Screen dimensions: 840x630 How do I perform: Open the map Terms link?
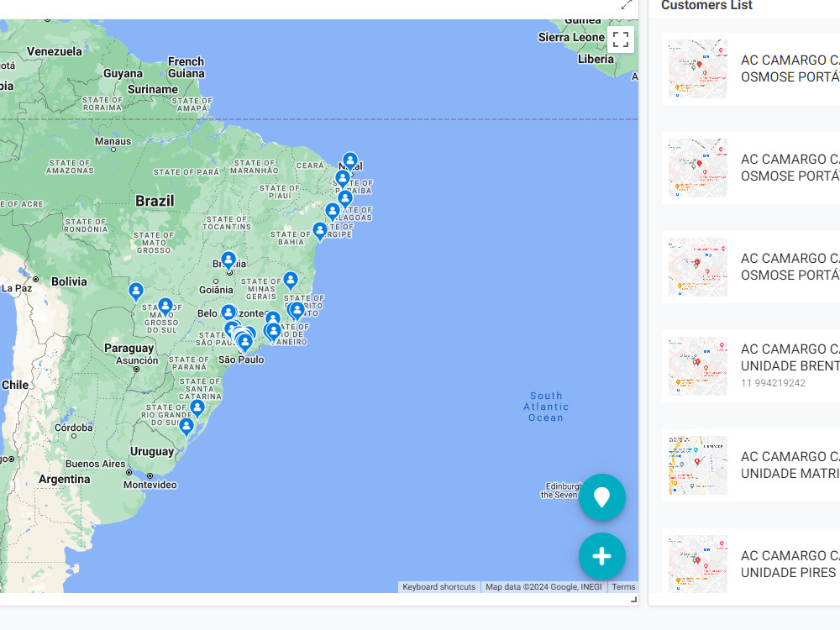[x=623, y=586]
